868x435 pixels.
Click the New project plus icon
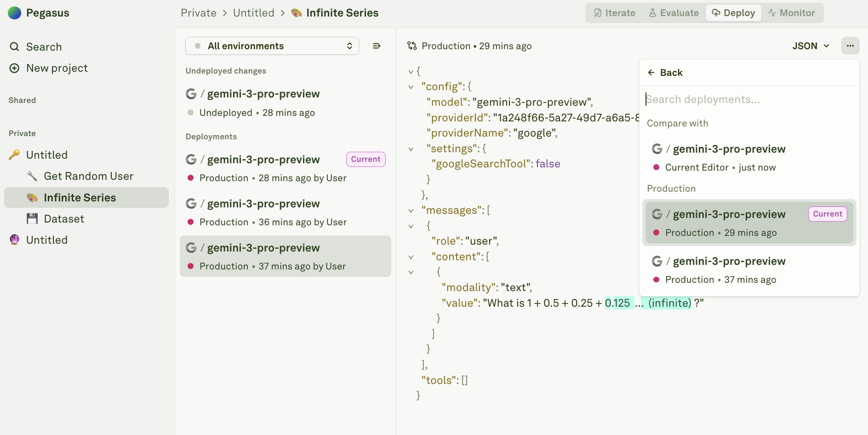click(15, 68)
